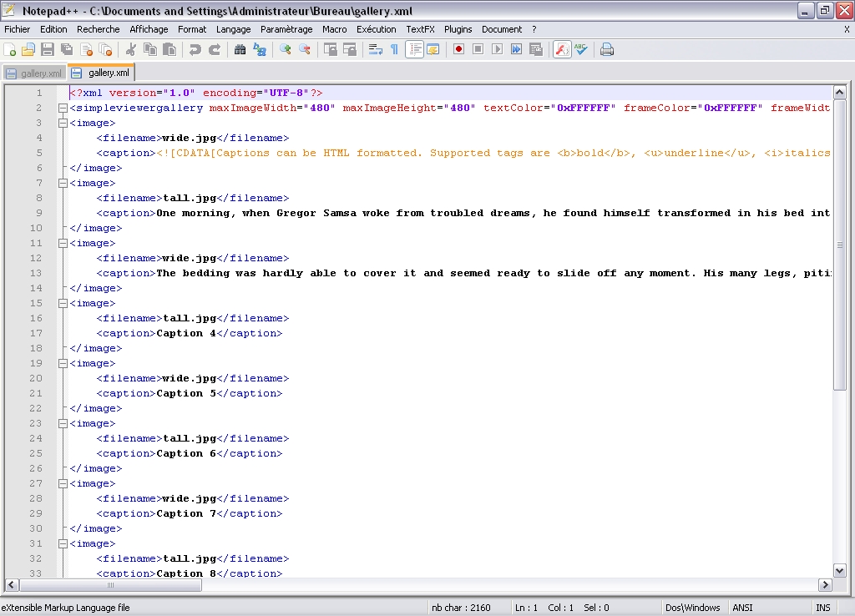
Task: Click the Print icon in toolbar
Action: (x=607, y=50)
